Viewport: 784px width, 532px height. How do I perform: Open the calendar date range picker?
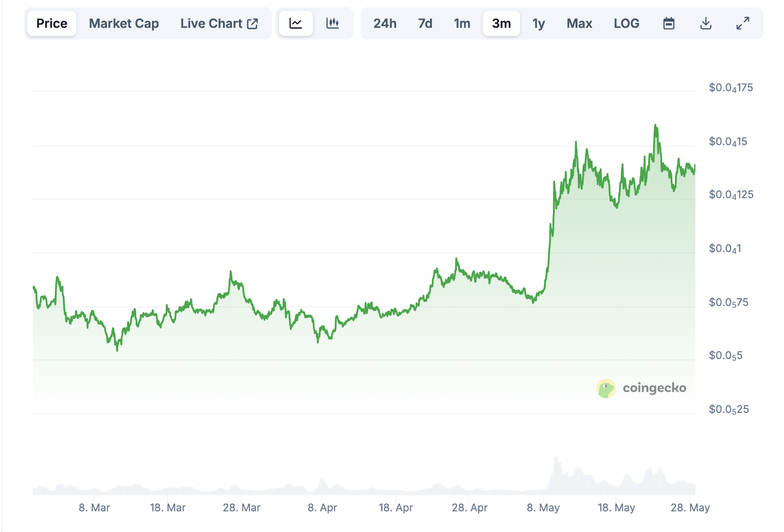tap(669, 24)
